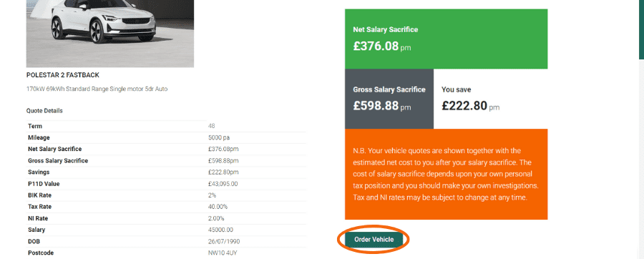Screen dimensions: 644x259
Task: Select the Gross Salary Sacrifice grey panel
Action: 389,99
